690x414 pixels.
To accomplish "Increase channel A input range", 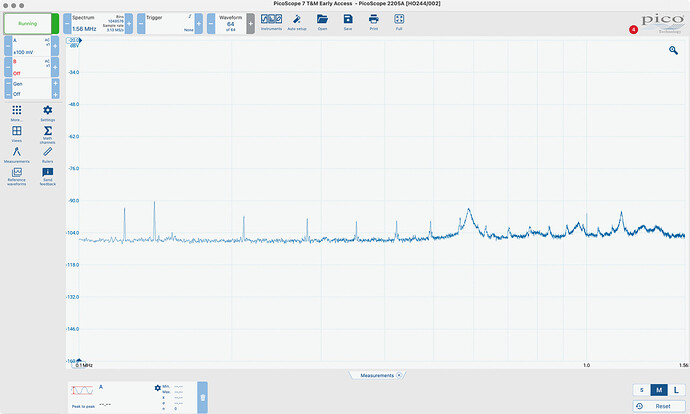I will [55, 46].
